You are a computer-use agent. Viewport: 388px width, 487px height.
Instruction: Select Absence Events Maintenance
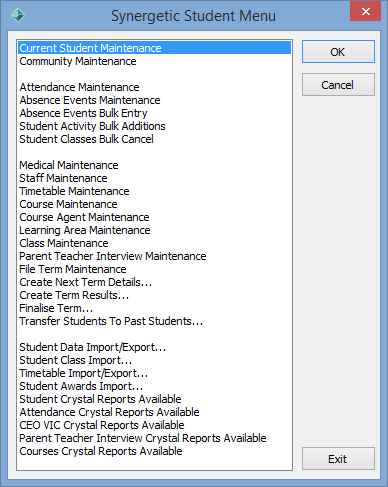(90, 100)
